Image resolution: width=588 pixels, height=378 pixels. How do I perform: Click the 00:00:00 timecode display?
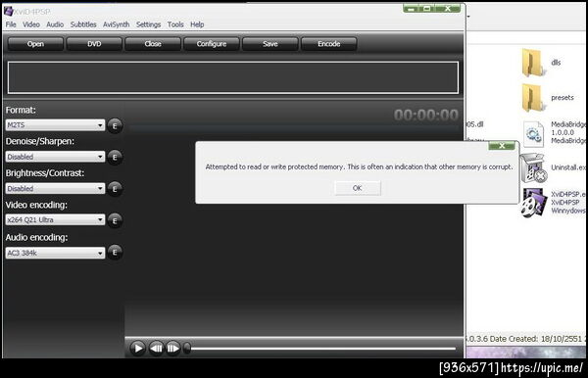click(x=426, y=115)
